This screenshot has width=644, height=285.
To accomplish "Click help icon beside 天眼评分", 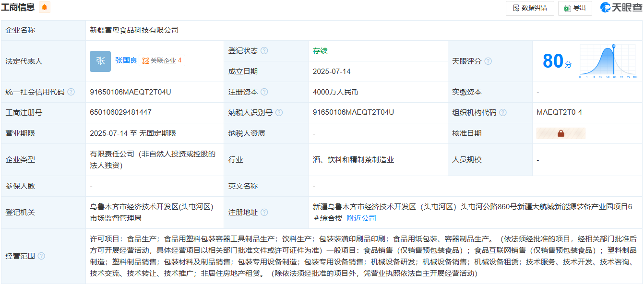I will [x=488, y=61].
